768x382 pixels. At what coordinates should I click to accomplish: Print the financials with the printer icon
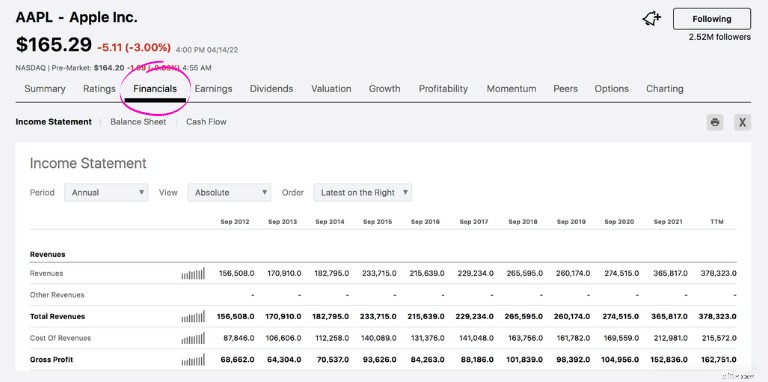pos(715,122)
